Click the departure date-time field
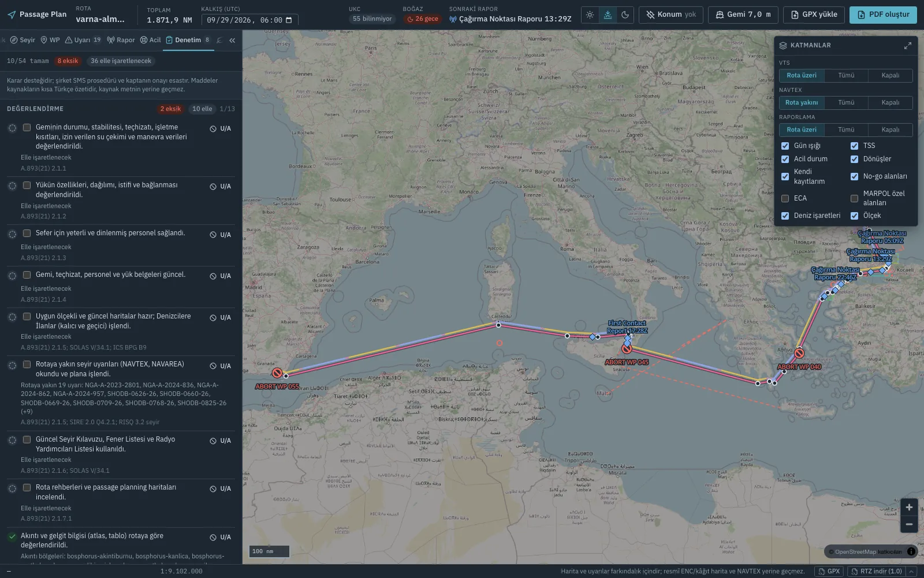This screenshot has height=578, width=924. click(x=249, y=20)
